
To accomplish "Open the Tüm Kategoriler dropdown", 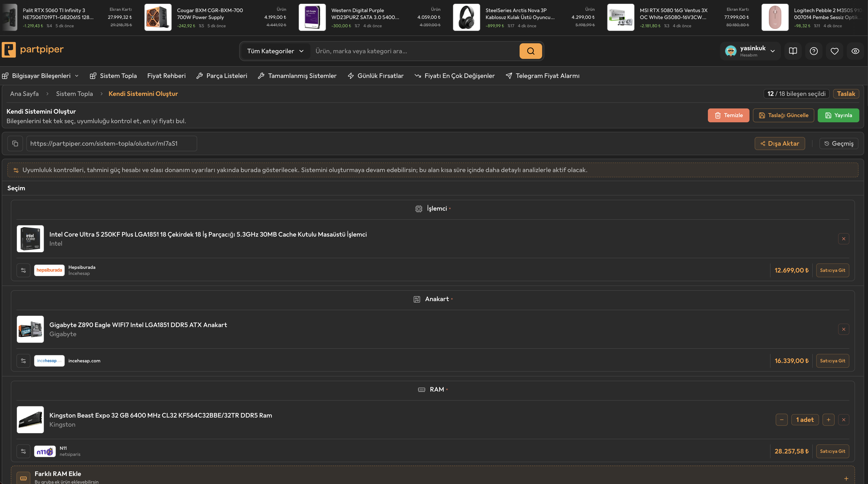I will (x=275, y=51).
